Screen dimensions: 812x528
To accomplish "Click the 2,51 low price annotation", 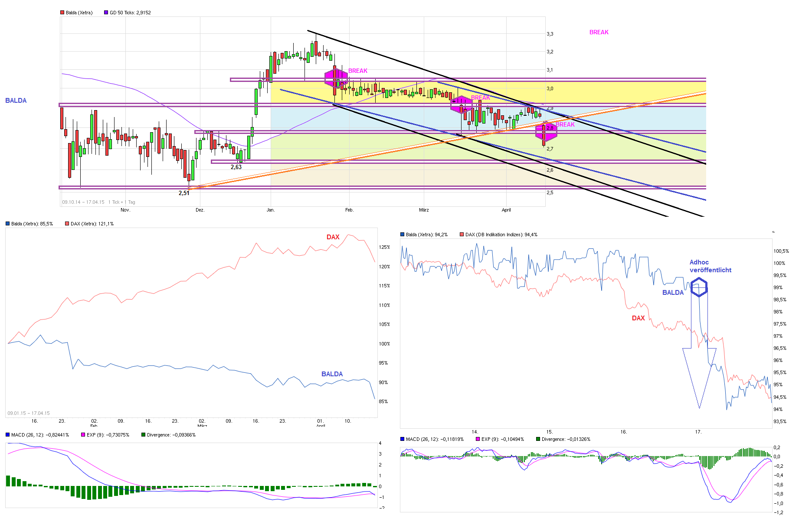I will click(x=184, y=193).
